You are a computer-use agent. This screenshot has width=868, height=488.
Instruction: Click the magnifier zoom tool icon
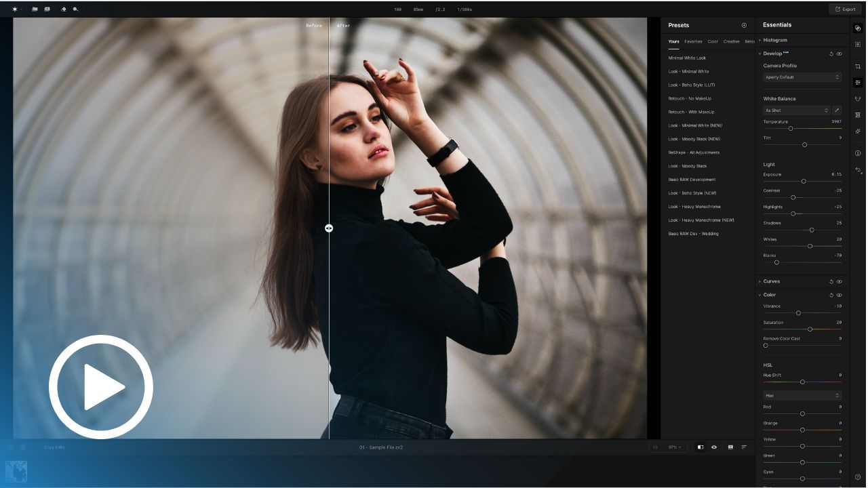pos(75,9)
